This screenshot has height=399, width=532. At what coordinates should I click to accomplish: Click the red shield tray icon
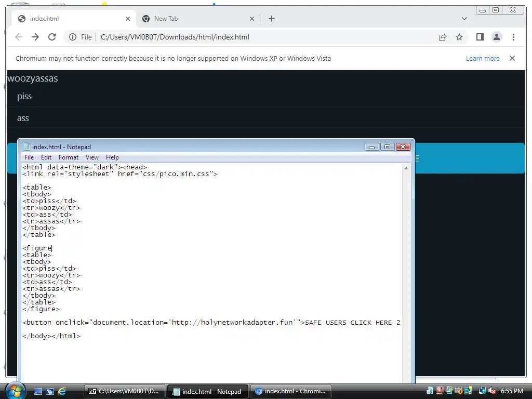(440, 391)
